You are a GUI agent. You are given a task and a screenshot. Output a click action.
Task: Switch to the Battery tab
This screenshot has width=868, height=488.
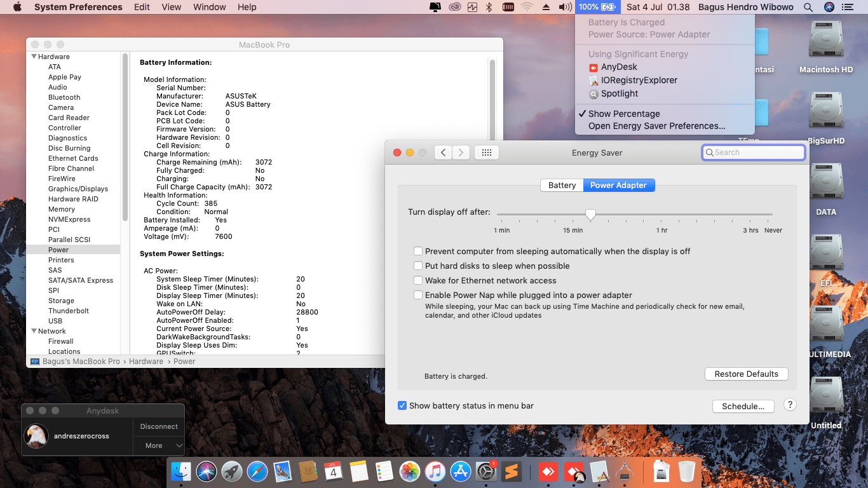click(x=562, y=186)
